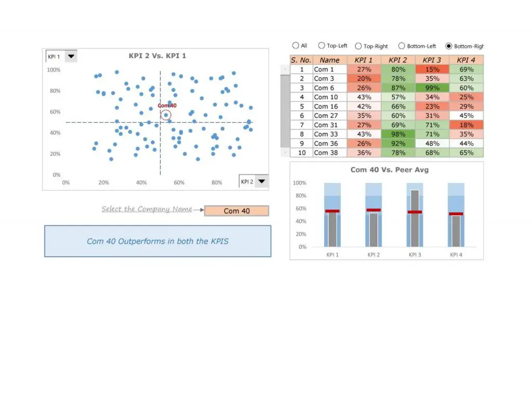Click the red marker on KPI 3 bar
Image resolution: width=532 pixels, height=411 pixels.
[414, 211]
